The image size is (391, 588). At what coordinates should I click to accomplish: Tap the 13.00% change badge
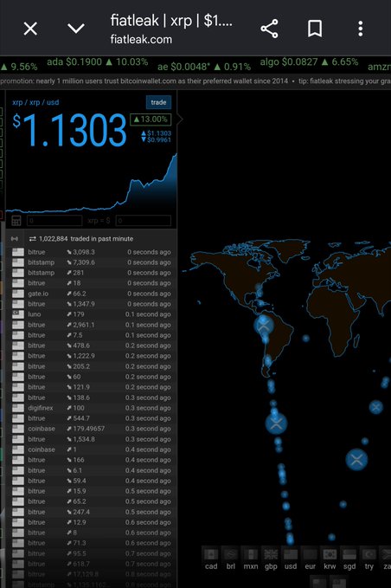(x=151, y=120)
